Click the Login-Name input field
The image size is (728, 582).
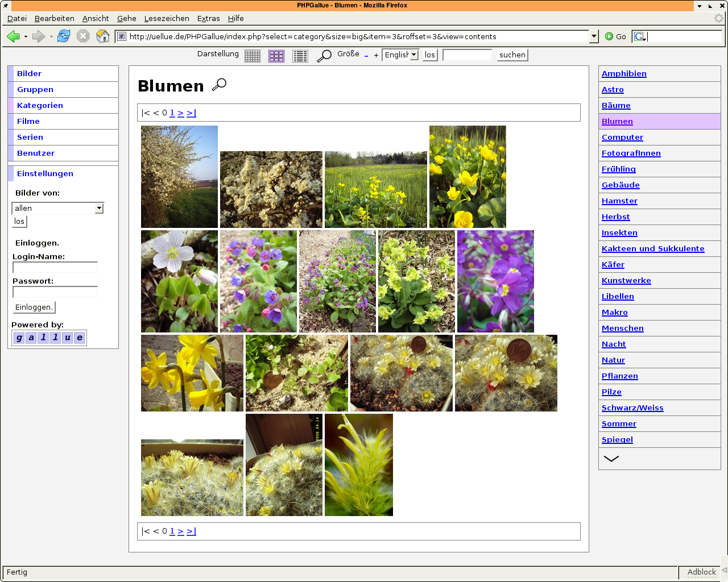pyautogui.click(x=55, y=268)
